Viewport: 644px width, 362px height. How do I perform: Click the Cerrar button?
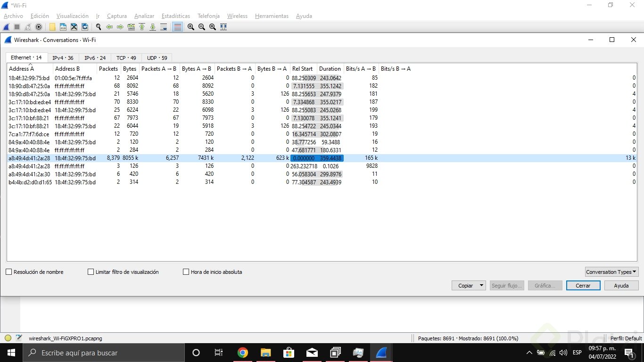click(583, 286)
